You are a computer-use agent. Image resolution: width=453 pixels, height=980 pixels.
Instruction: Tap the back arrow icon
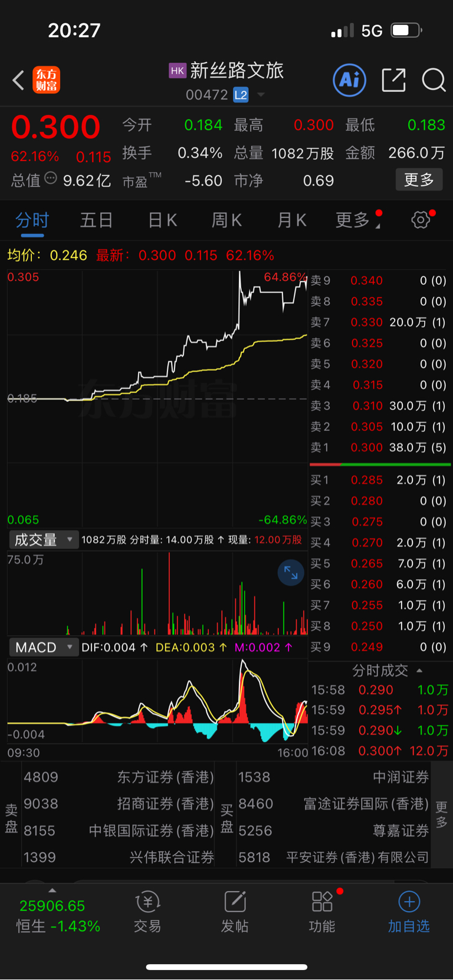click(x=19, y=80)
